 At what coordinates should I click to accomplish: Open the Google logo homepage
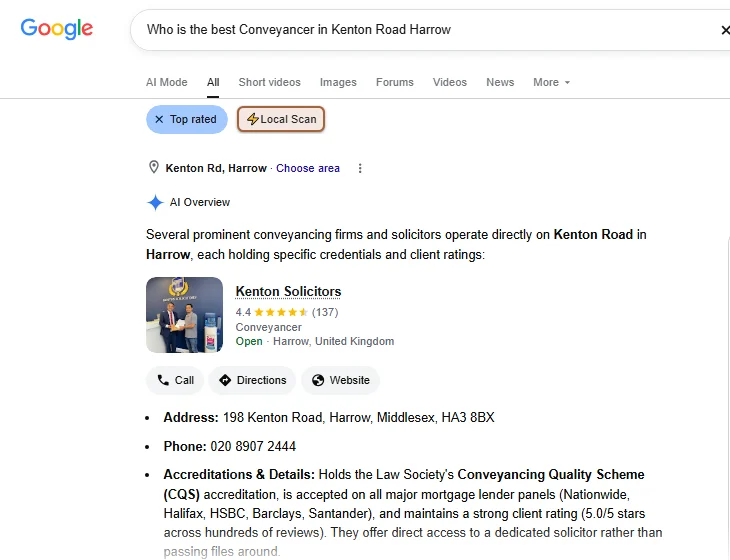[x=56, y=29]
